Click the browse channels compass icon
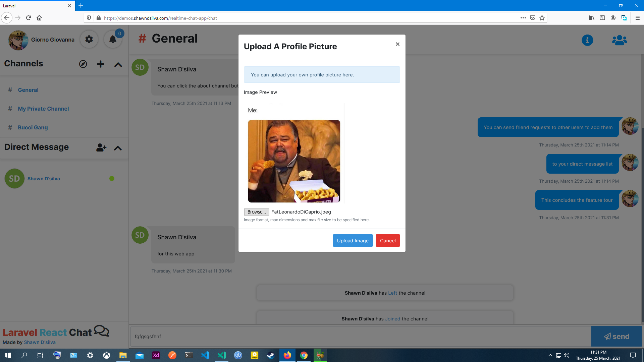Screen dimensions: 644x362 click(83, 64)
